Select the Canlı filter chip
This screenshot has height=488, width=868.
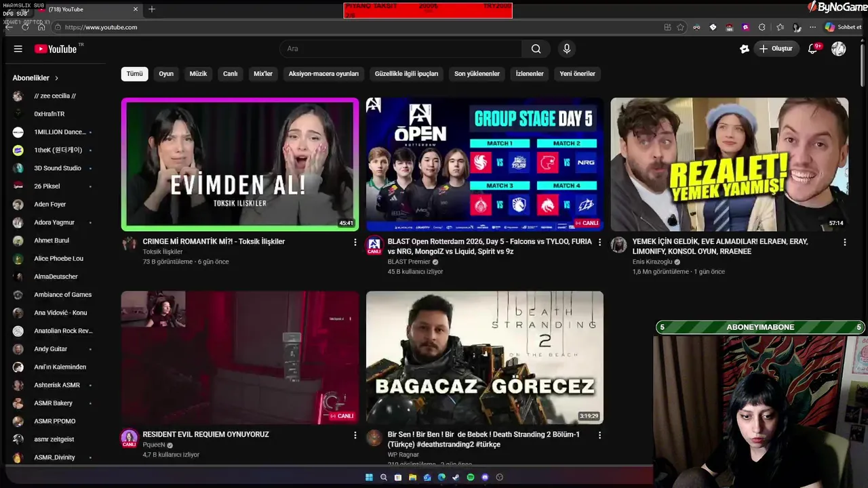point(231,74)
